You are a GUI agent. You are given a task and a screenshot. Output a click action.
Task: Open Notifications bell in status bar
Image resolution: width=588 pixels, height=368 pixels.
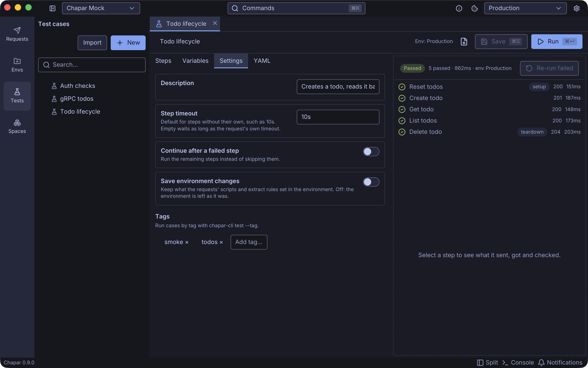coord(560,362)
